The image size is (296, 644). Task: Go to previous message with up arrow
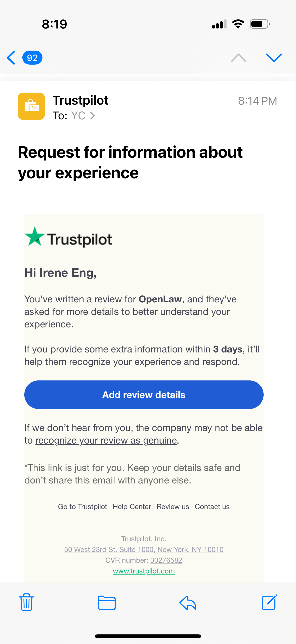[x=238, y=58]
